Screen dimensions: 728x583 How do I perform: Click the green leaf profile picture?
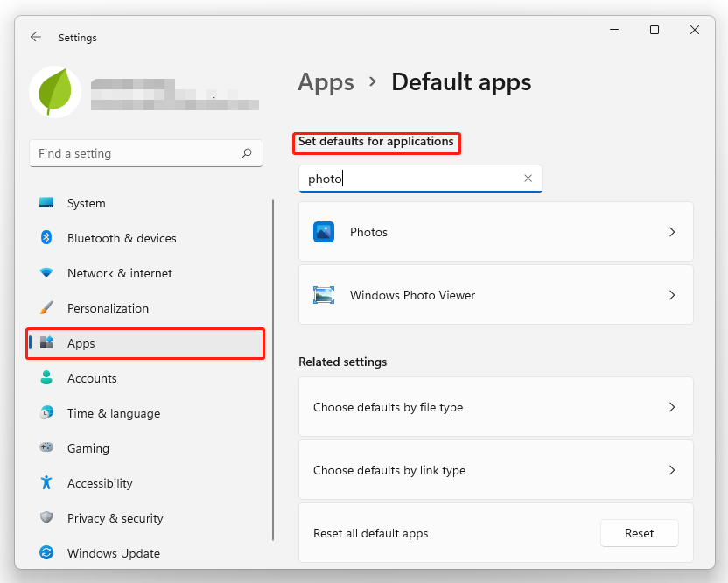pyautogui.click(x=55, y=92)
